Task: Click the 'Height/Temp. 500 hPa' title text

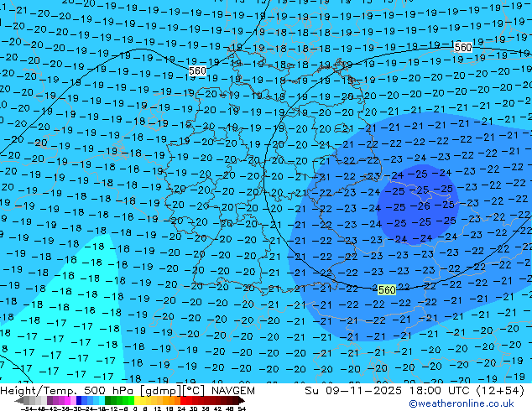Action: [x=68, y=391]
